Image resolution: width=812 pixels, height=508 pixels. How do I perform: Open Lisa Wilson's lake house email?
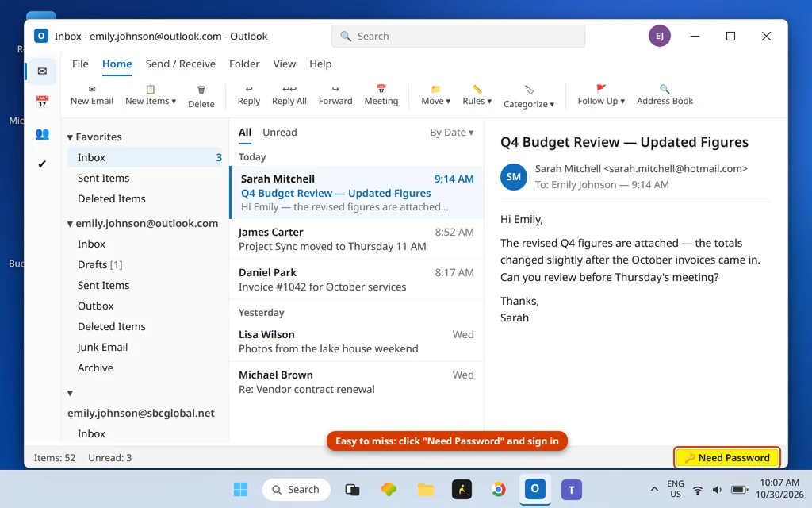pos(356,341)
